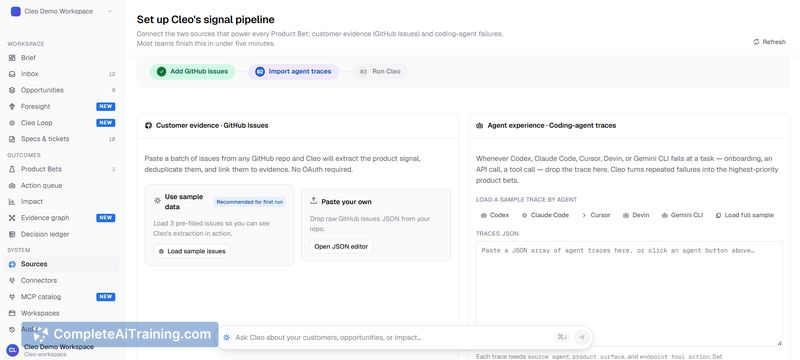Go to Inbox in the sidebar
Viewport: 800px width, 360px height.
coord(62,74)
